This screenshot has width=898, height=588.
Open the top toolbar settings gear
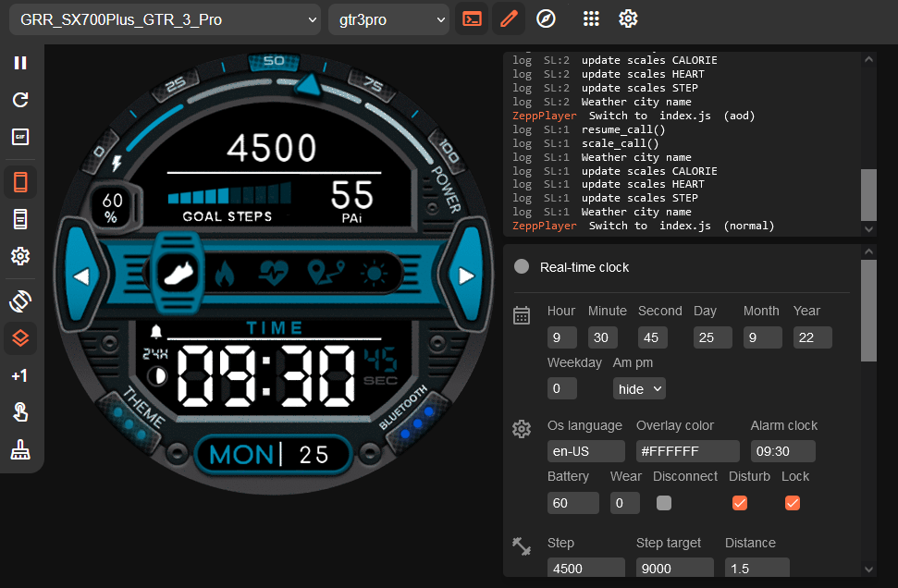(628, 18)
